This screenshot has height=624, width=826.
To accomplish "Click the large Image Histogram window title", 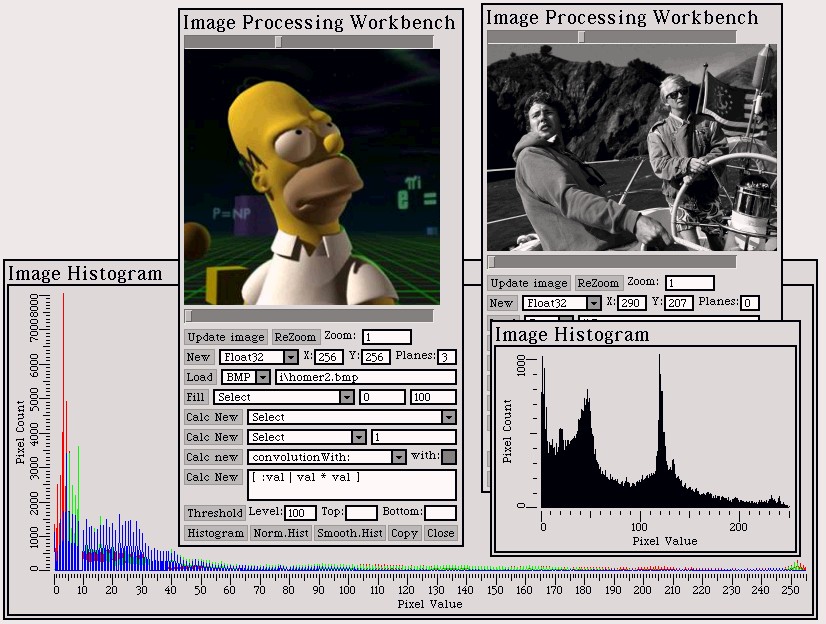I will (x=85, y=274).
